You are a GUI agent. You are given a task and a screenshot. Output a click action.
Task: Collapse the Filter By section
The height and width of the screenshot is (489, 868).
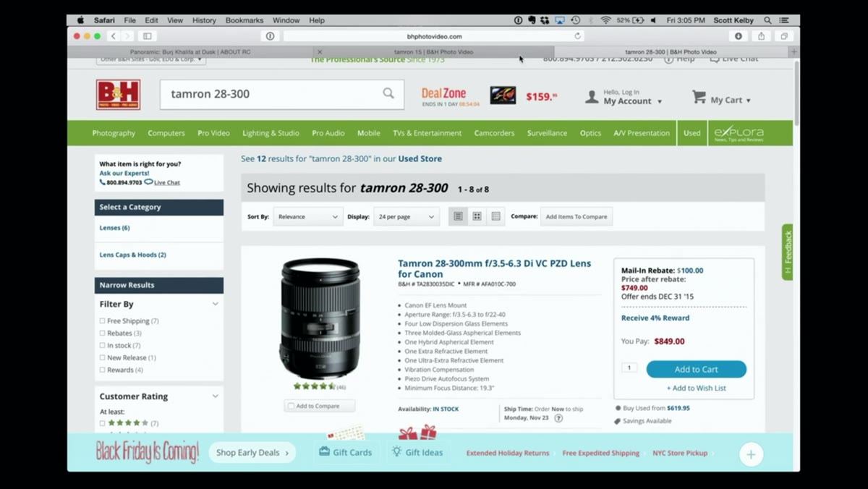[215, 304]
